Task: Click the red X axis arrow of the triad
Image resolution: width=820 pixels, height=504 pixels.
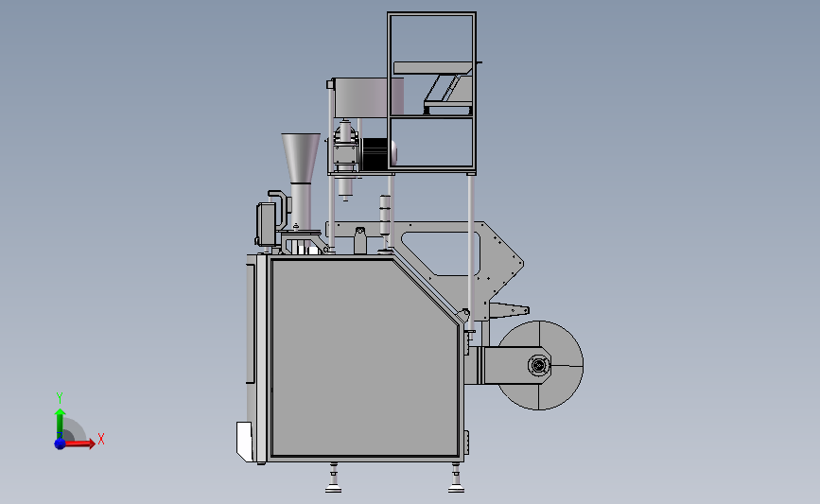Action: tap(79, 443)
